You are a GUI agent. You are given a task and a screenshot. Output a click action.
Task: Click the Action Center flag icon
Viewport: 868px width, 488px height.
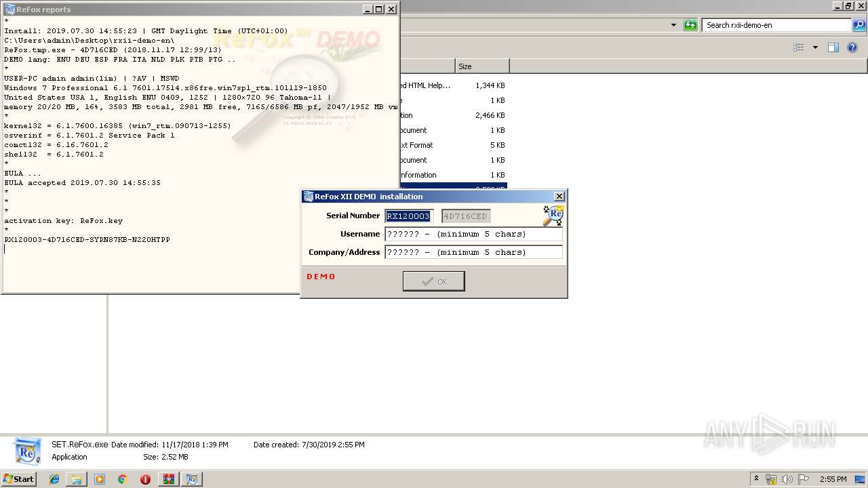coord(803,479)
